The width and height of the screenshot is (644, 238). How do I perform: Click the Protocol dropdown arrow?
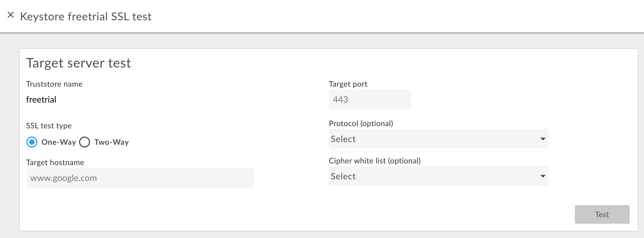coord(543,139)
